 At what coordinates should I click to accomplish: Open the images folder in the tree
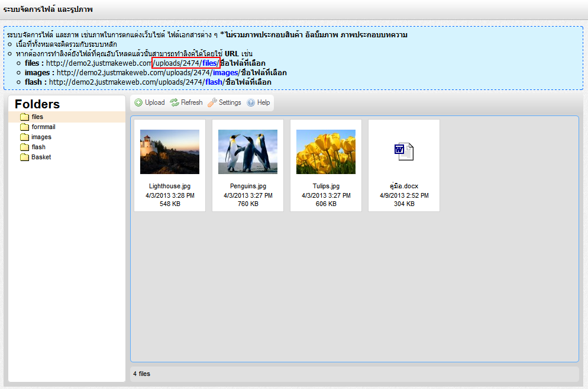pos(41,137)
